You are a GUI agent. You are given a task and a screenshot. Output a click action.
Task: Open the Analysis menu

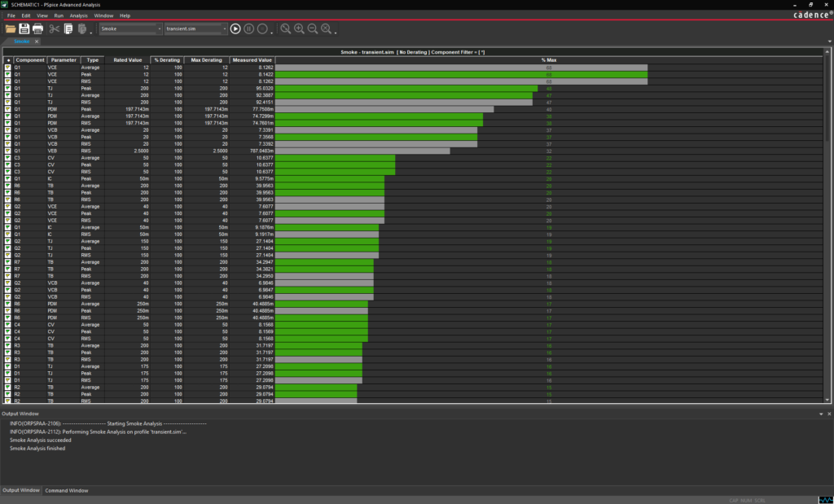click(x=78, y=16)
